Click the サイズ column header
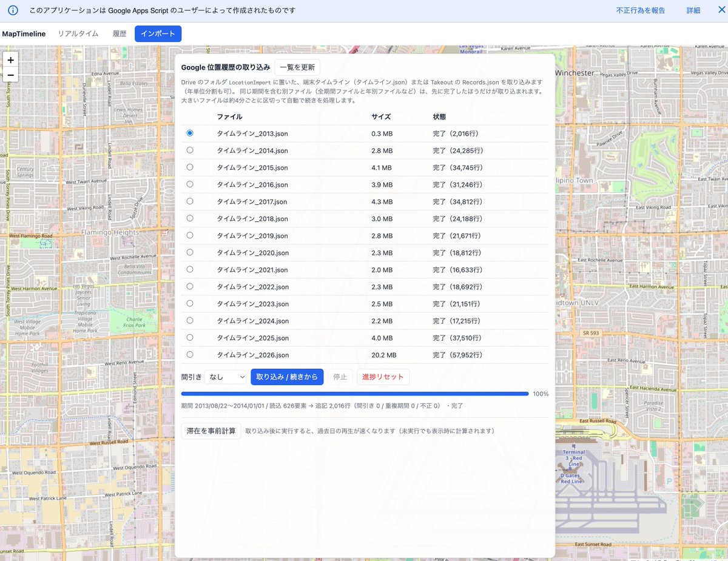The image size is (728, 561). pyautogui.click(x=381, y=116)
